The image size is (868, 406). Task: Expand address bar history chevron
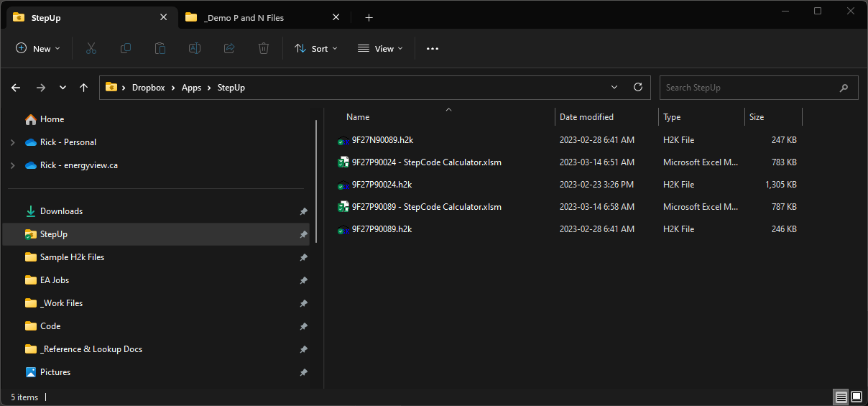pos(614,87)
